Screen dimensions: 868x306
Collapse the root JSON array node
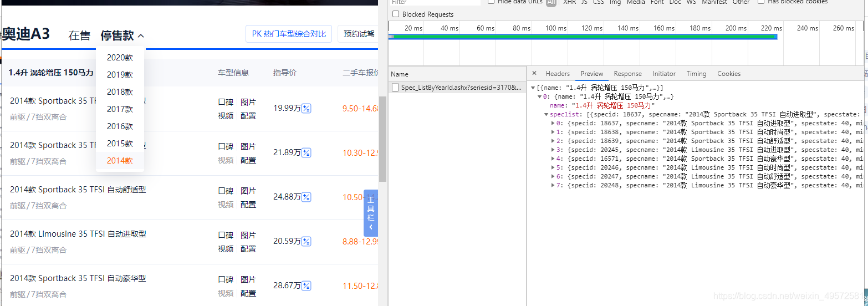tap(533, 88)
